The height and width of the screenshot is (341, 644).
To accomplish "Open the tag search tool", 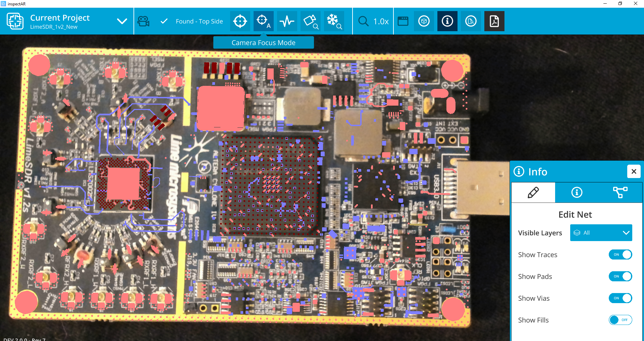I will [311, 21].
